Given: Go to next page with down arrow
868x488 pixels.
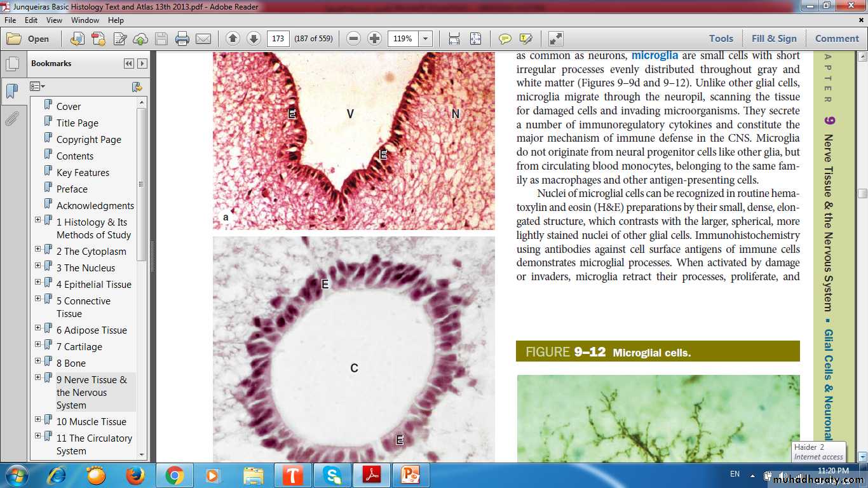Looking at the screenshot, I should pyautogui.click(x=254, y=39).
